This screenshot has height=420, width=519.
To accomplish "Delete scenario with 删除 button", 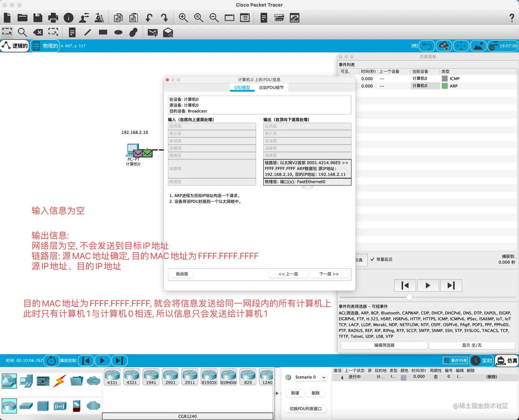I will pos(315,393).
